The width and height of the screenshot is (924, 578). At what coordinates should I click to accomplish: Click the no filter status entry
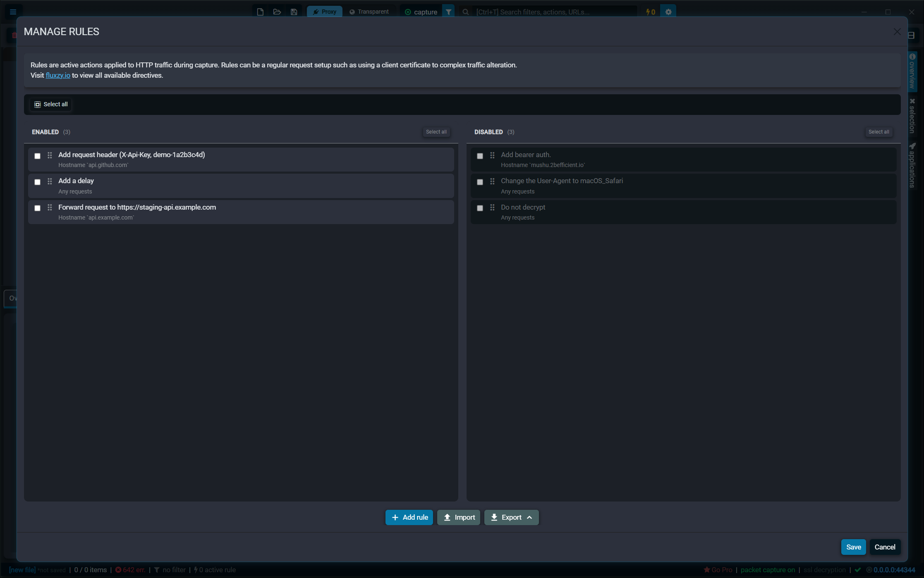point(170,570)
